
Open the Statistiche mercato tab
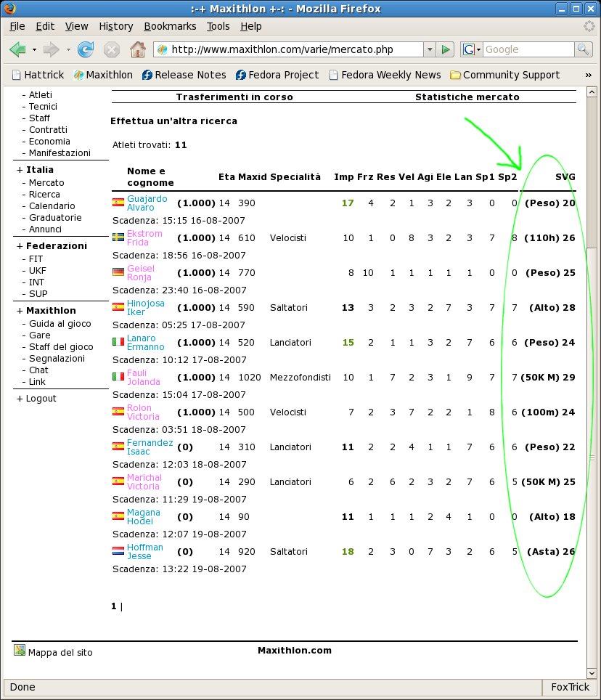[467, 97]
